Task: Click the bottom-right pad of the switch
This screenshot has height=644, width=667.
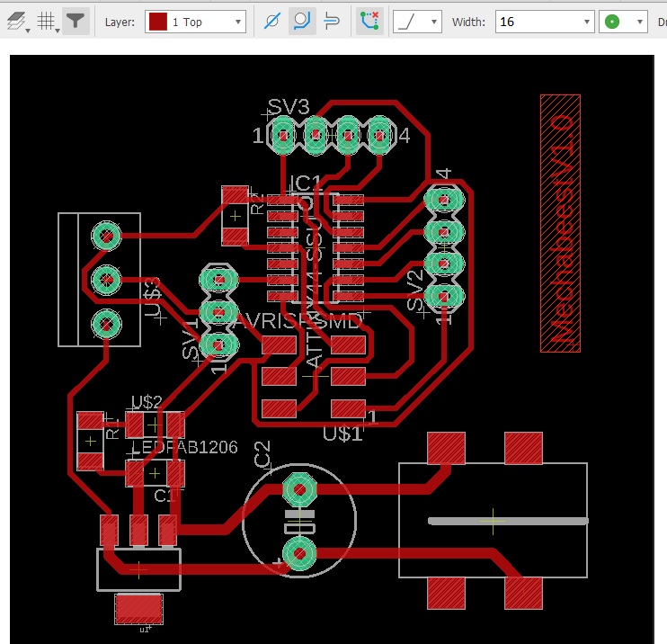Action: coord(524,594)
